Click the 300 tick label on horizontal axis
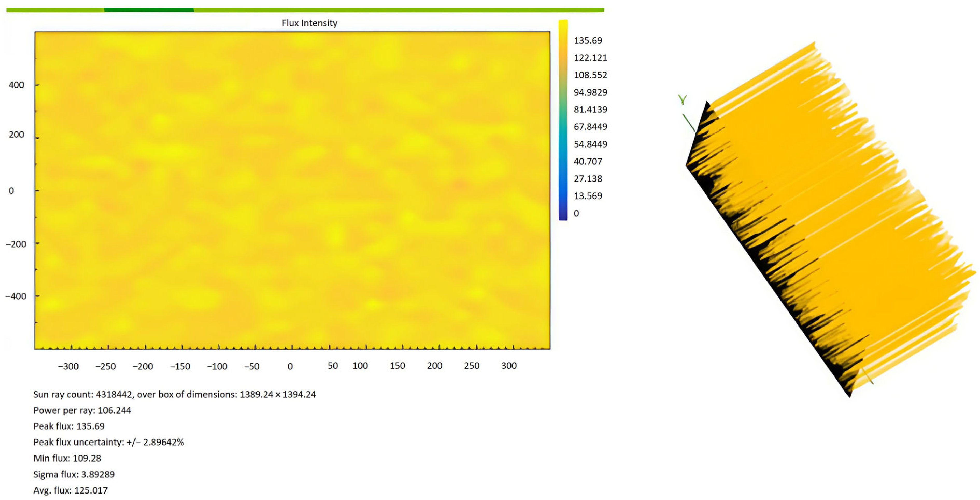Screen dimensions: 980x500 (x=509, y=366)
